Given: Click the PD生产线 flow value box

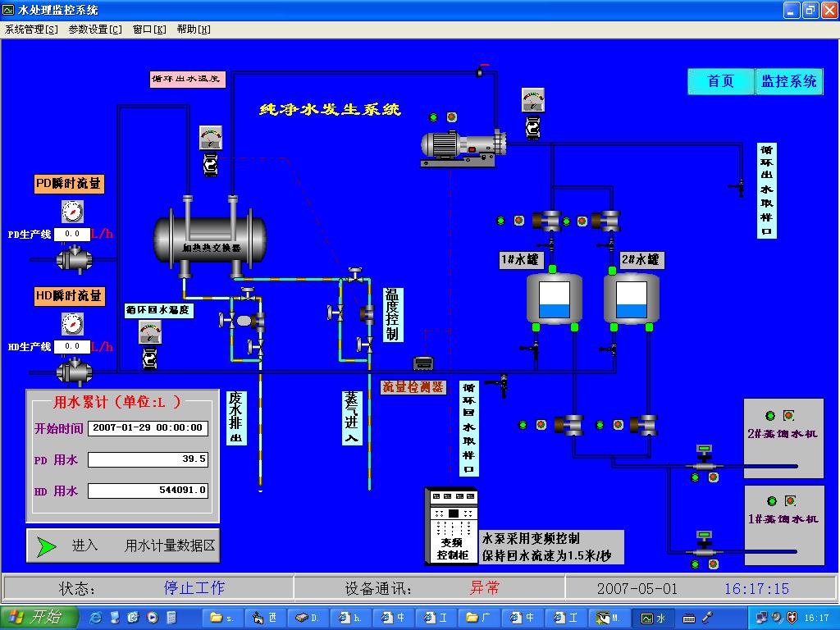Looking at the screenshot, I should point(72,234).
